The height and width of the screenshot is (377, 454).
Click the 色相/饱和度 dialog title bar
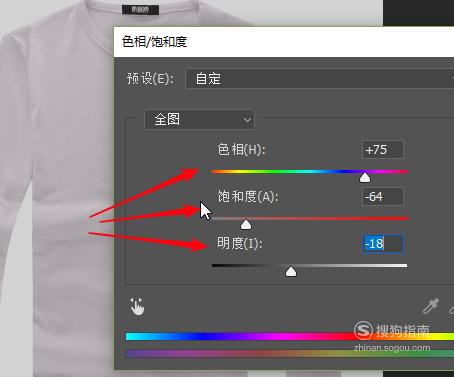point(284,42)
